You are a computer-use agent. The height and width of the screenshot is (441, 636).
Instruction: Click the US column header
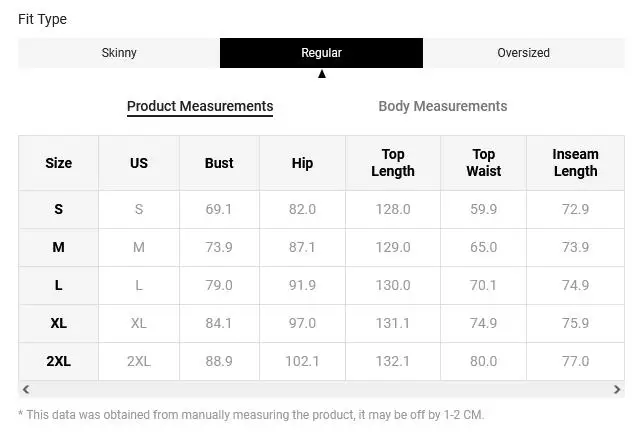coord(139,163)
